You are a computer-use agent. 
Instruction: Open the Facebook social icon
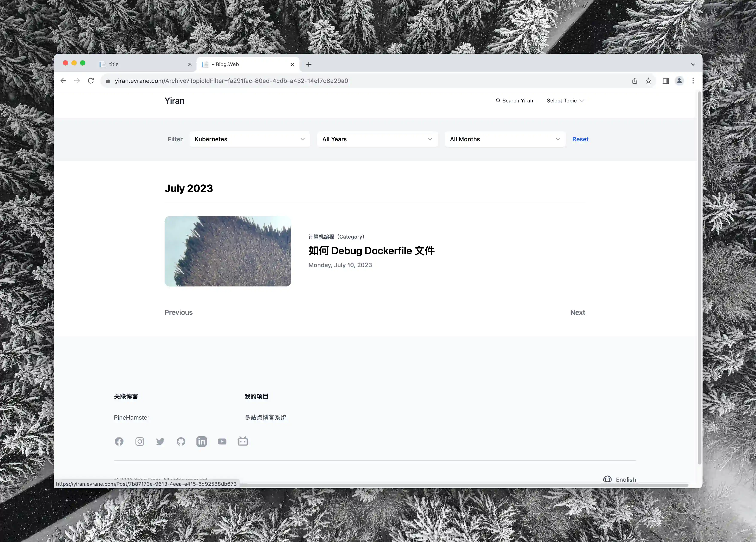pos(119,441)
